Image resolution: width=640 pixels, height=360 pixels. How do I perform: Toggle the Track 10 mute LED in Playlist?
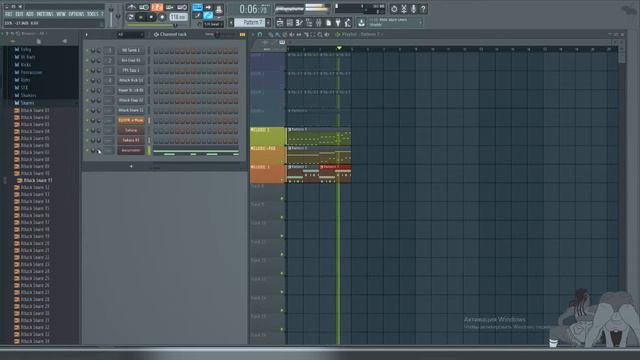[x=282, y=236]
